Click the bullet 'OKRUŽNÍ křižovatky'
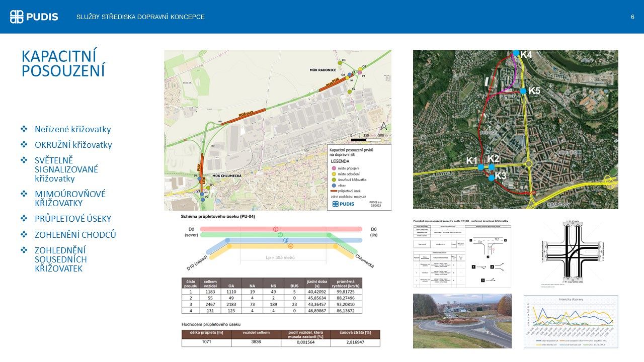Screen dimensions: 644x362 [73, 145]
